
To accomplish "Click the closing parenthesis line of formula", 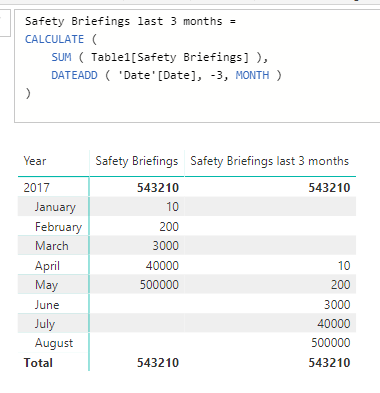I will coord(28,93).
